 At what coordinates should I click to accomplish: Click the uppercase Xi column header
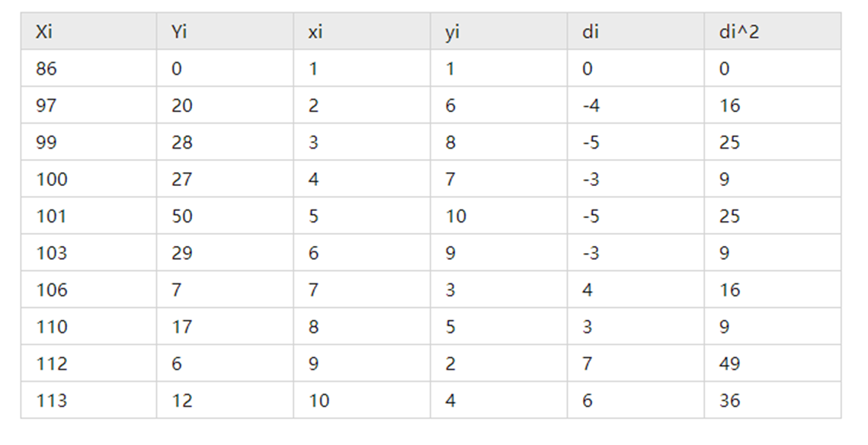pyautogui.click(x=44, y=32)
